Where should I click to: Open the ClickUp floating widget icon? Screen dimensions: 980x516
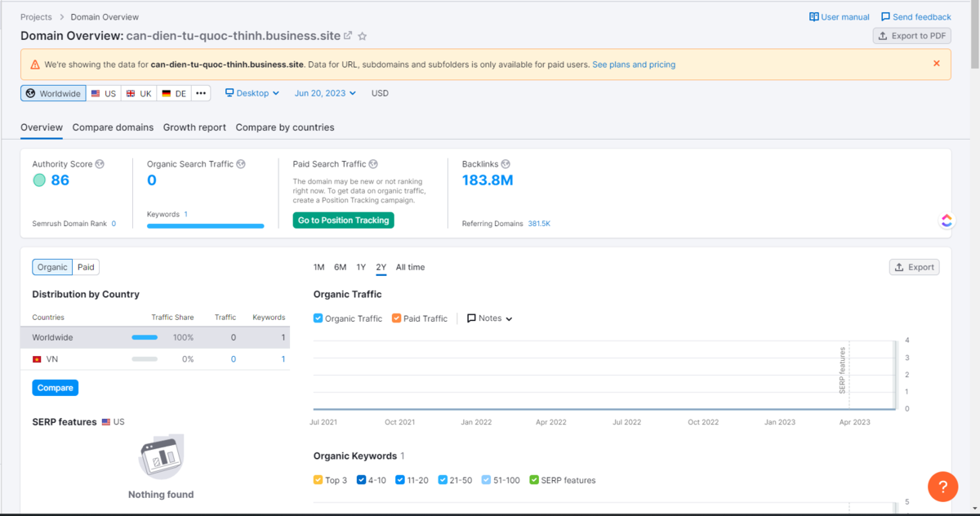click(x=947, y=220)
